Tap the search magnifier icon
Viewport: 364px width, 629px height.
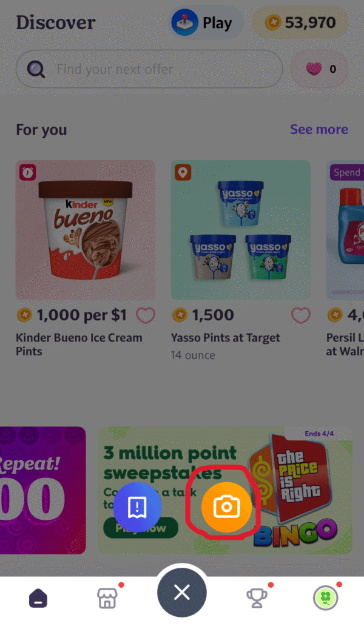36,69
